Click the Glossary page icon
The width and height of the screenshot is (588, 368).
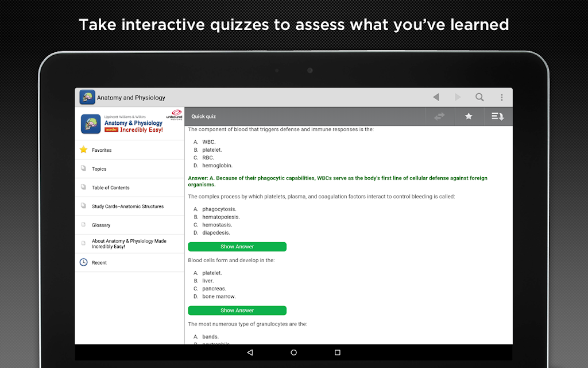click(x=84, y=225)
